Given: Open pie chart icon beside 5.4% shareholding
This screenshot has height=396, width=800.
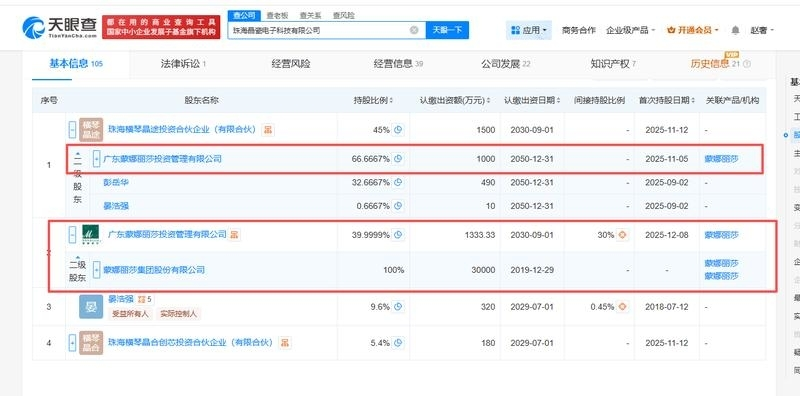Looking at the screenshot, I should [x=398, y=342].
